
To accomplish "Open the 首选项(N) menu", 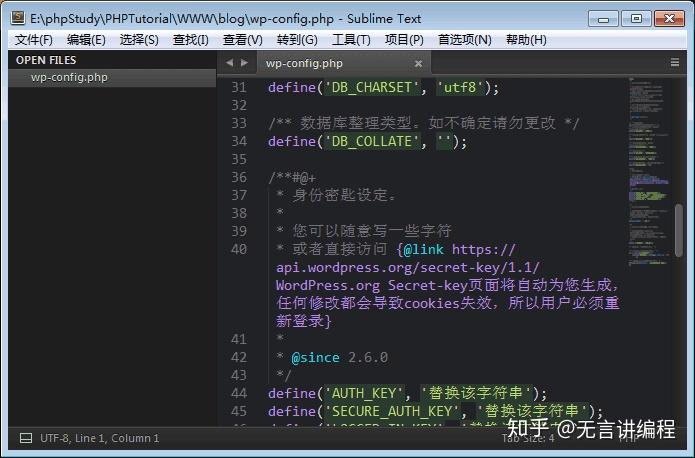I will click(x=465, y=40).
